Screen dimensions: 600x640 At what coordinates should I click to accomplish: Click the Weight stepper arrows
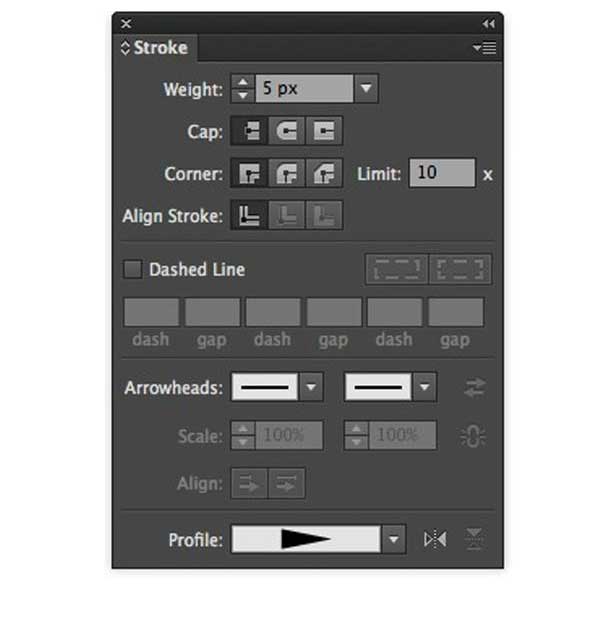pos(243,89)
